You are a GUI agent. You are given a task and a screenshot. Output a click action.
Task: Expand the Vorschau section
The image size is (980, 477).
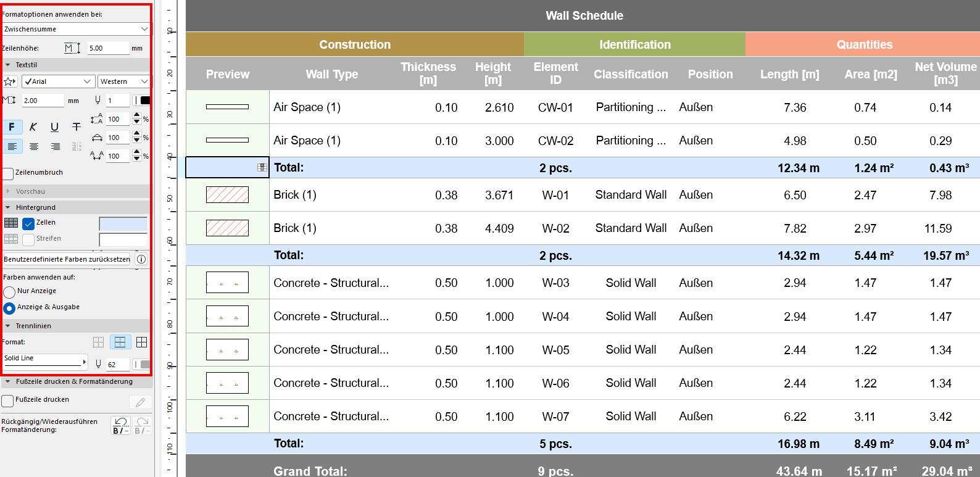click(x=8, y=191)
